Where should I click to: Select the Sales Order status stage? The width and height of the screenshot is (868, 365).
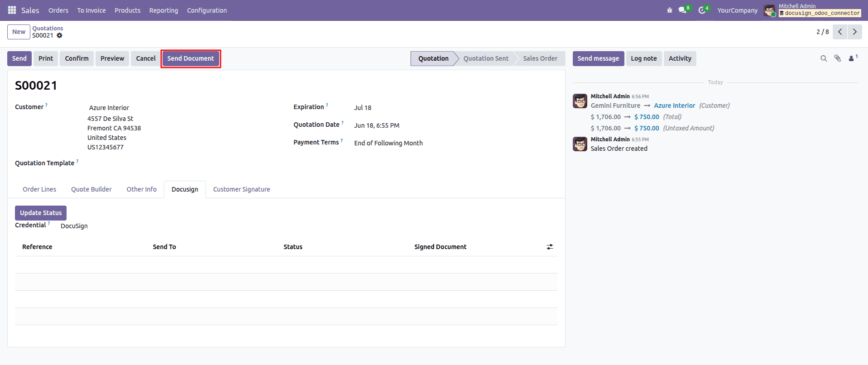click(x=540, y=58)
